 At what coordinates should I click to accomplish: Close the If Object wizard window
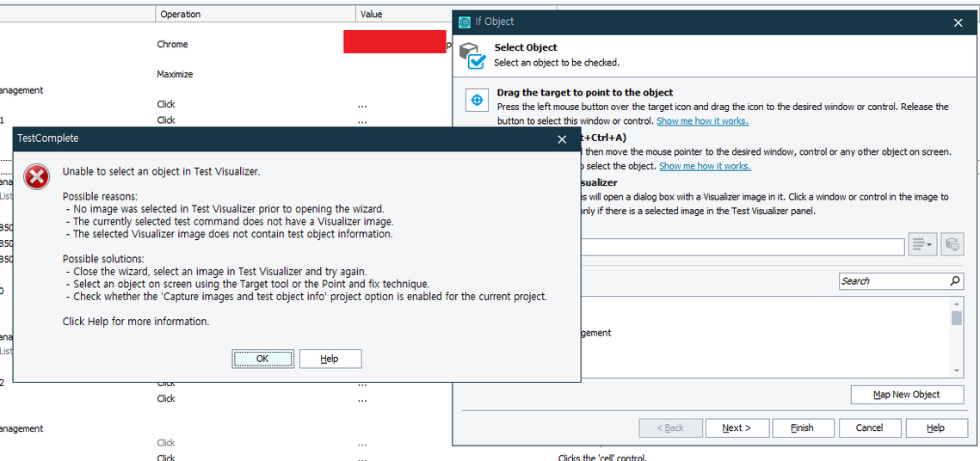tap(958, 22)
